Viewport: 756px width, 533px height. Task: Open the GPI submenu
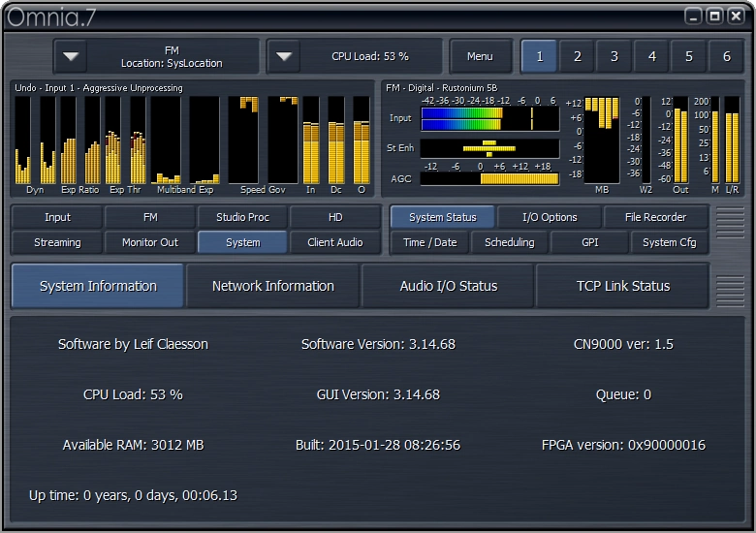(589, 242)
